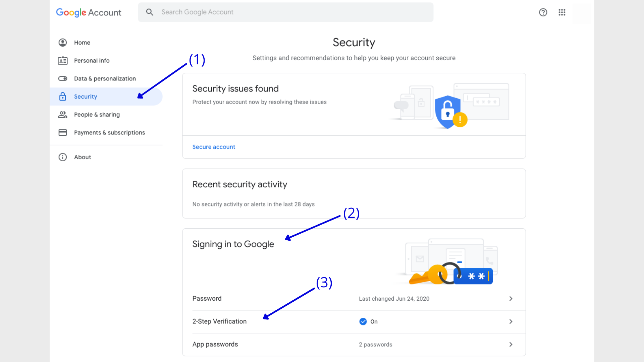The width and height of the screenshot is (644, 362).
Task: Open the Help question mark icon
Action: [543, 12]
